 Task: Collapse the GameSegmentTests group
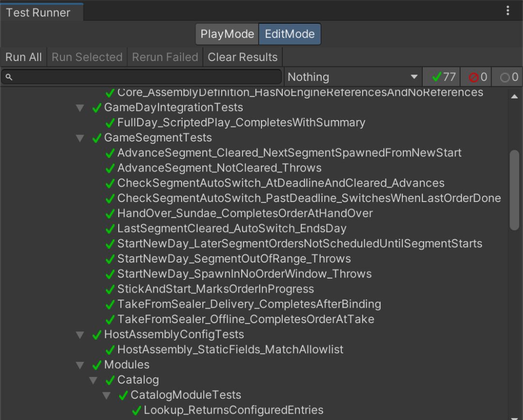pos(80,138)
